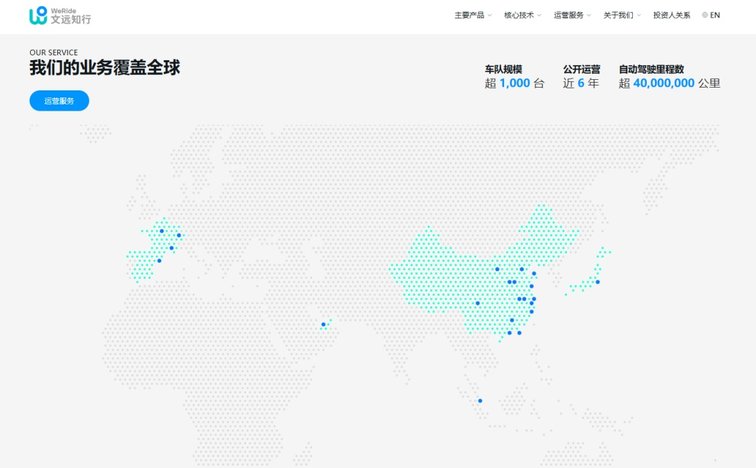Click the 近 6 年 value

pyautogui.click(x=580, y=83)
